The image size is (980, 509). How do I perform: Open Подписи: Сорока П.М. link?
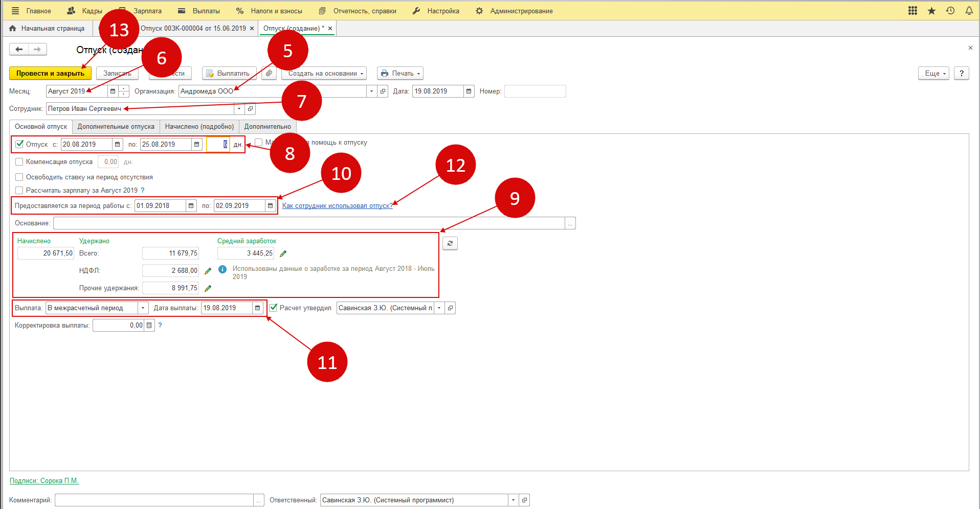pyautogui.click(x=44, y=481)
